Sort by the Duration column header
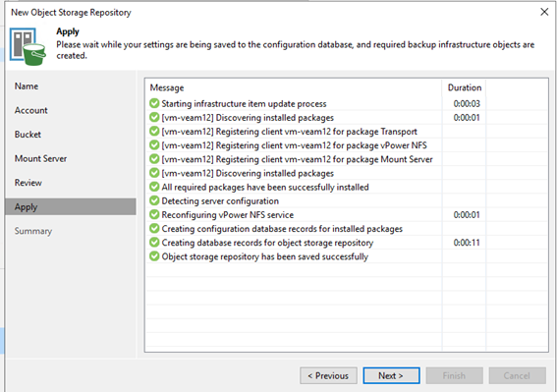The width and height of the screenshot is (557, 392). tap(464, 87)
